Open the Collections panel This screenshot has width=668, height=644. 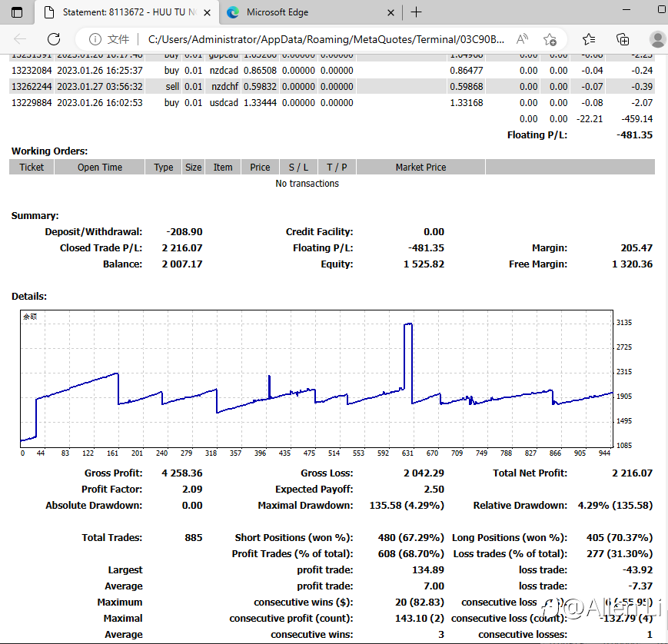pyautogui.click(x=623, y=39)
